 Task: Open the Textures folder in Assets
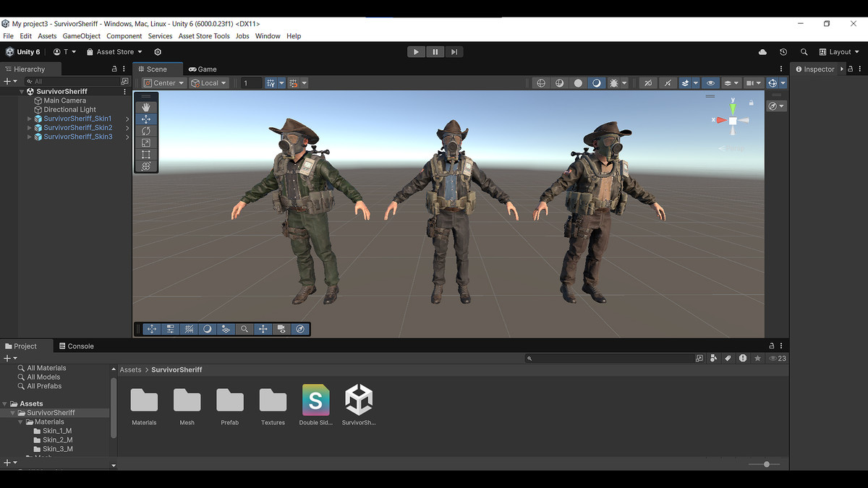click(273, 400)
